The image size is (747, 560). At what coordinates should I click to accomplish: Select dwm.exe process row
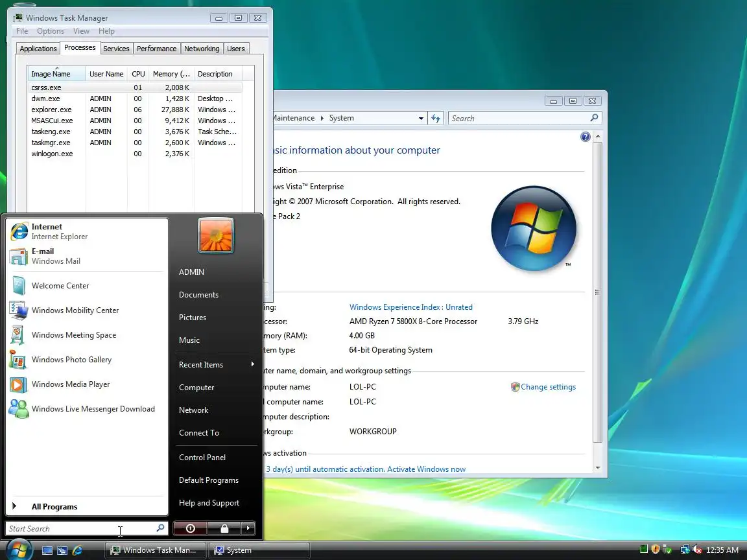(x=135, y=99)
